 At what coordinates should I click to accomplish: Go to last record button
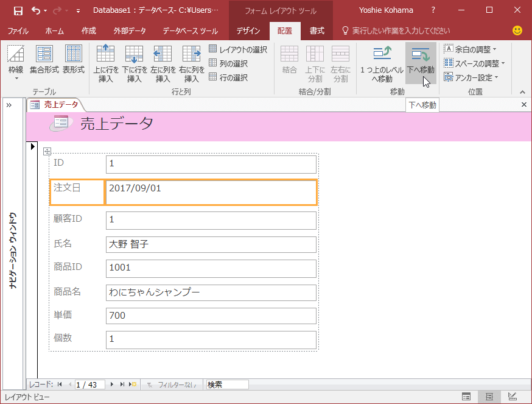pyautogui.click(x=122, y=385)
